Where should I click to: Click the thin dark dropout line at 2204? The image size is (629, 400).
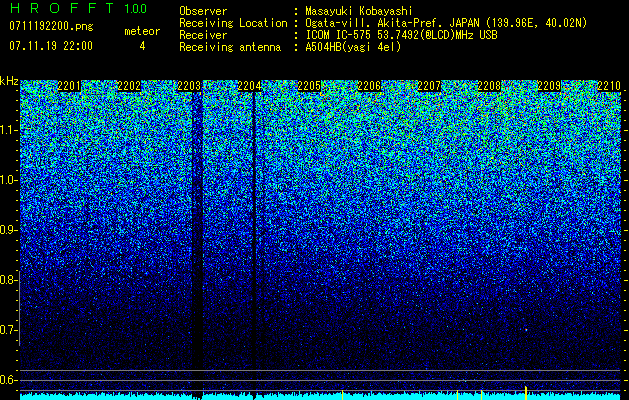[x=254, y=245]
